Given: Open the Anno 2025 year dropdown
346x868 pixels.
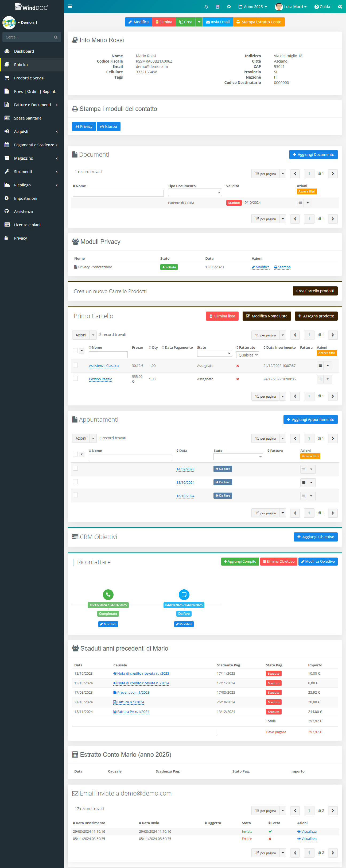Looking at the screenshot, I should (x=253, y=7).
